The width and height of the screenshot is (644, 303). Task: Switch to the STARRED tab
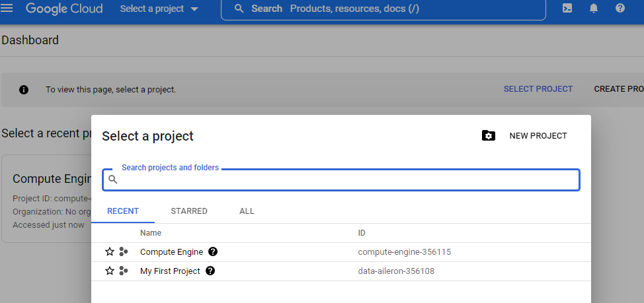189,211
